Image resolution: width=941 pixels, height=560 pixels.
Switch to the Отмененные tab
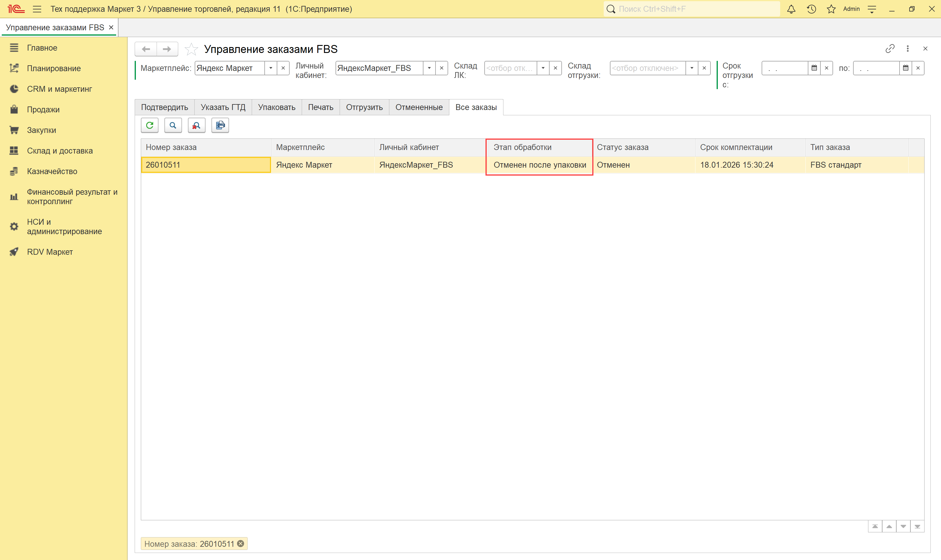[x=419, y=107]
